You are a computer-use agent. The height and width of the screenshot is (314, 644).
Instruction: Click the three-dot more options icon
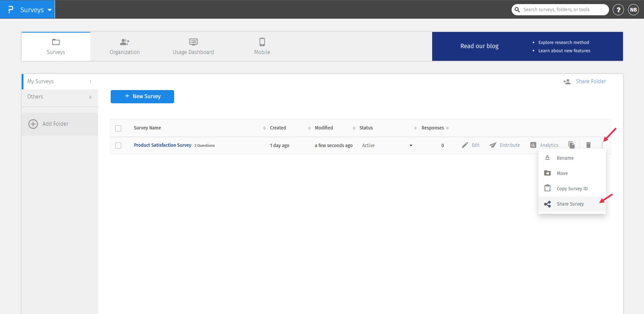[x=602, y=145]
